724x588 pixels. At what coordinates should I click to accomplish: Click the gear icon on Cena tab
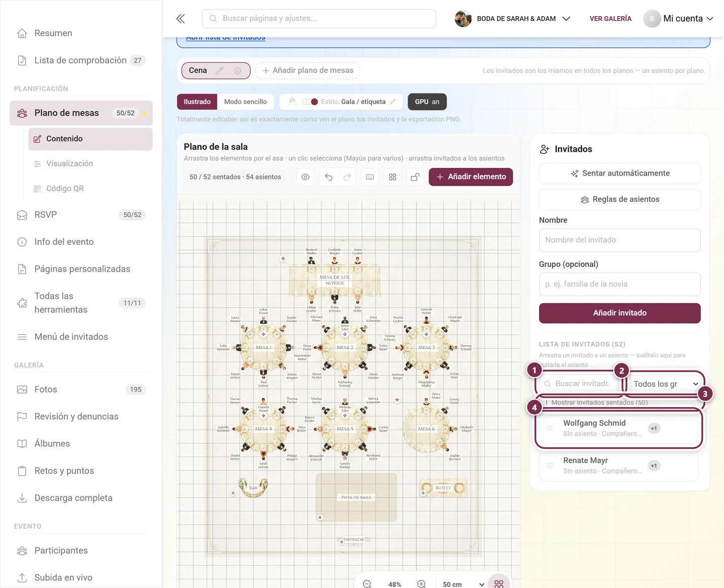pyautogui.click(x=238, y=71)
